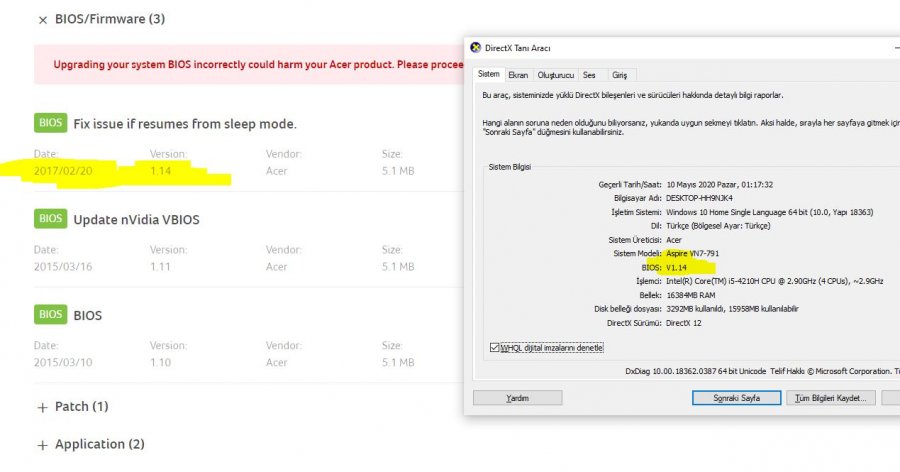Click the version value 1.10
The height and width of the screenshot is (472, 900).
(161, 362)
